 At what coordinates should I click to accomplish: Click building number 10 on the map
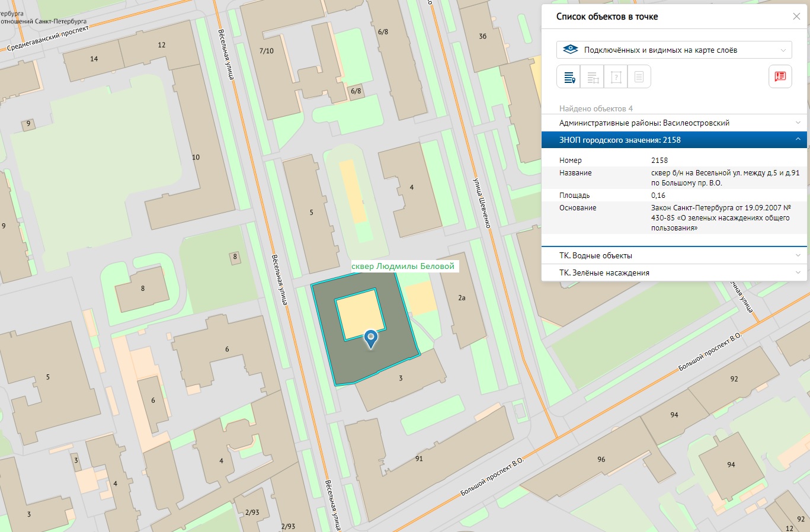(196, 157)
